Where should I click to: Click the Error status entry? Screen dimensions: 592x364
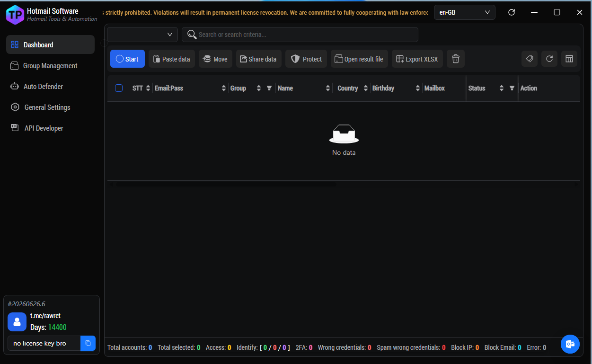click(x=537, y=347)
